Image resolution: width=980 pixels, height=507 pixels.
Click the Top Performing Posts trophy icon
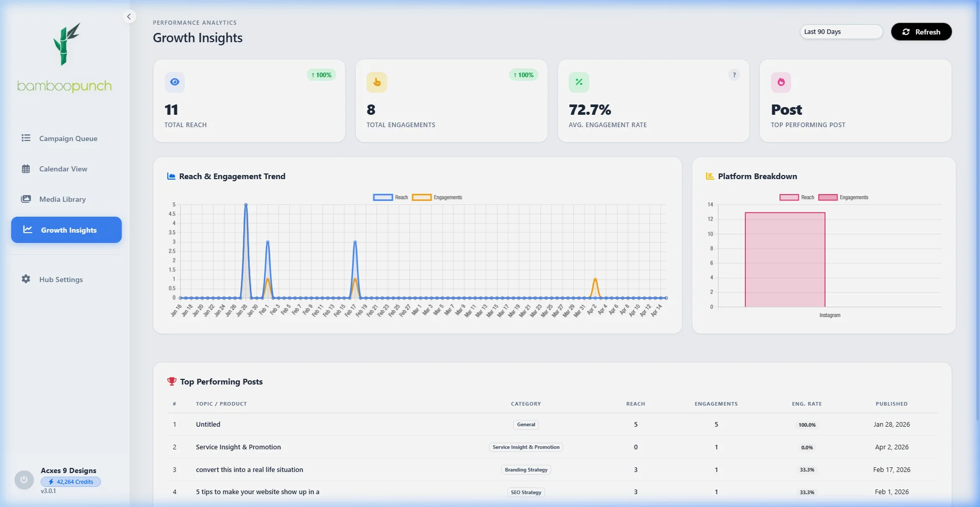(x=172, y=381)
